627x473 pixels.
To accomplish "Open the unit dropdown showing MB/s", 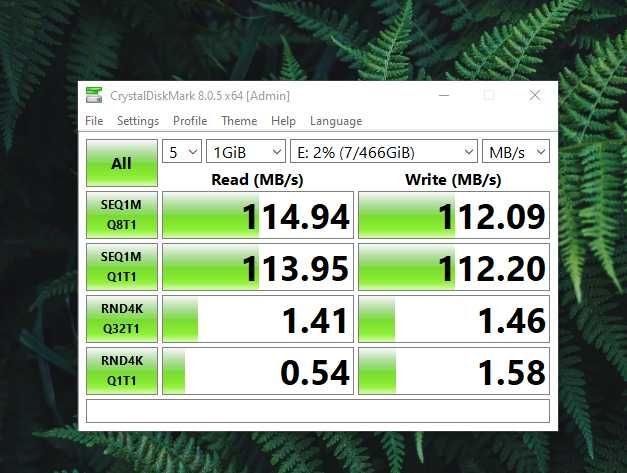I will click(x=516, y=151).
